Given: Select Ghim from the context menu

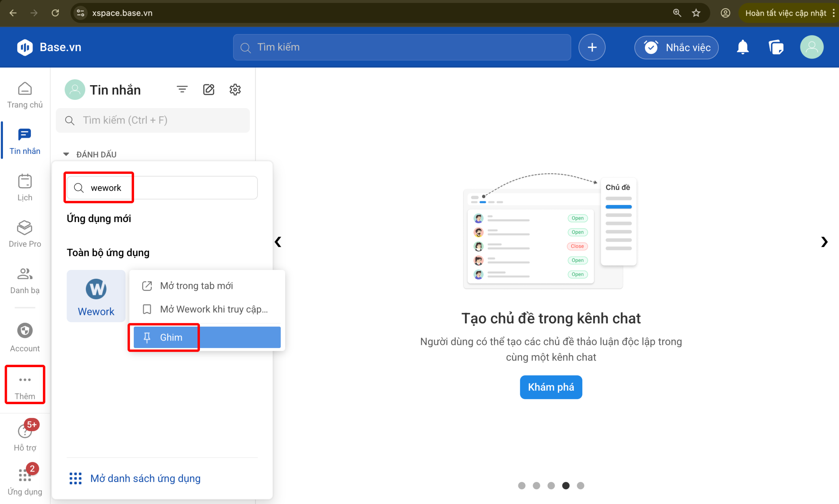Looking at the screenshot, I should (171, 337).
